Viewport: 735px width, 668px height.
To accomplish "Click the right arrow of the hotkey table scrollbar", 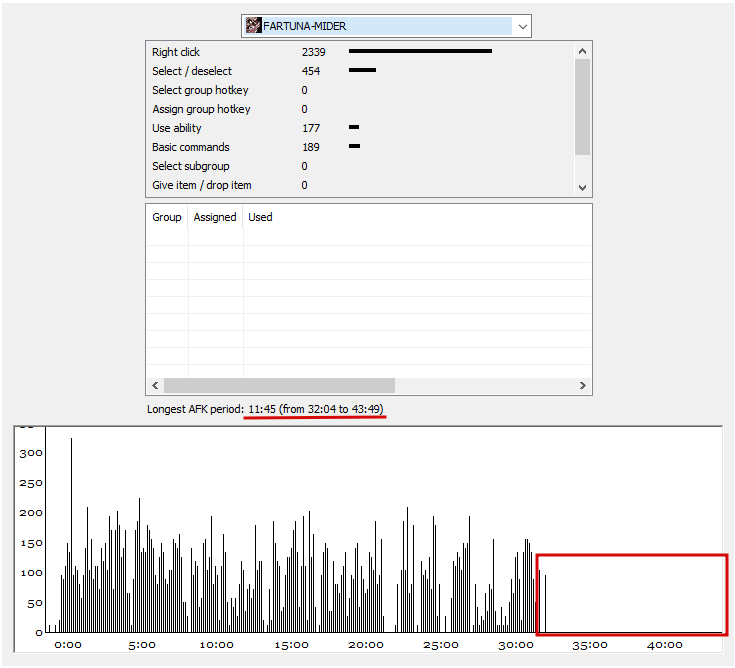I will coord(583,385).
